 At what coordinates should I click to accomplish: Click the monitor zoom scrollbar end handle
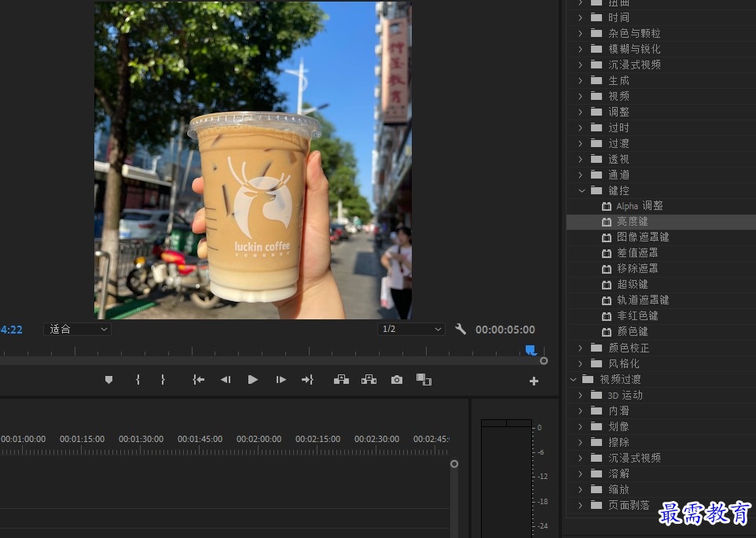point(544,361)
